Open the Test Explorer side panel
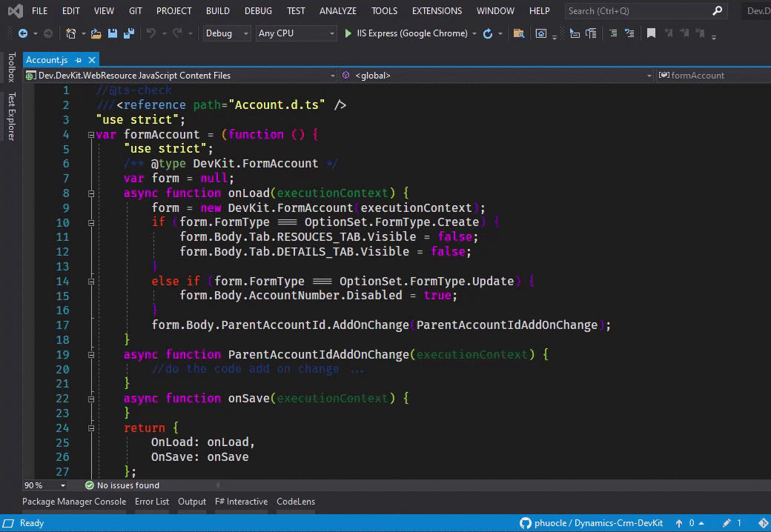The image size is (771, 532). 11,116
